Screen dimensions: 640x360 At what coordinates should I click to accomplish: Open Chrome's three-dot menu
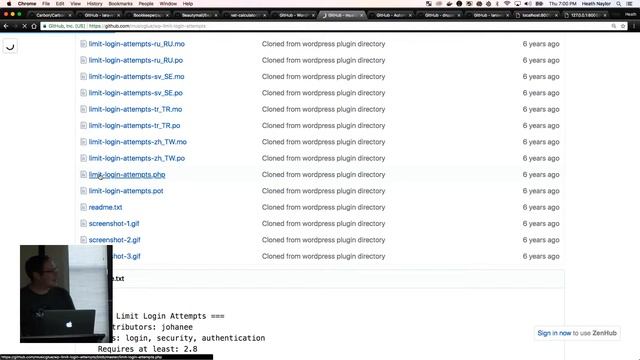pos(633,26)
